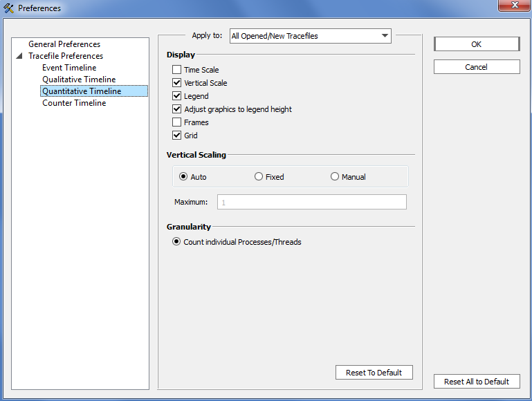Select Count individual Processes/Threads radio

[x=176, y=242]
